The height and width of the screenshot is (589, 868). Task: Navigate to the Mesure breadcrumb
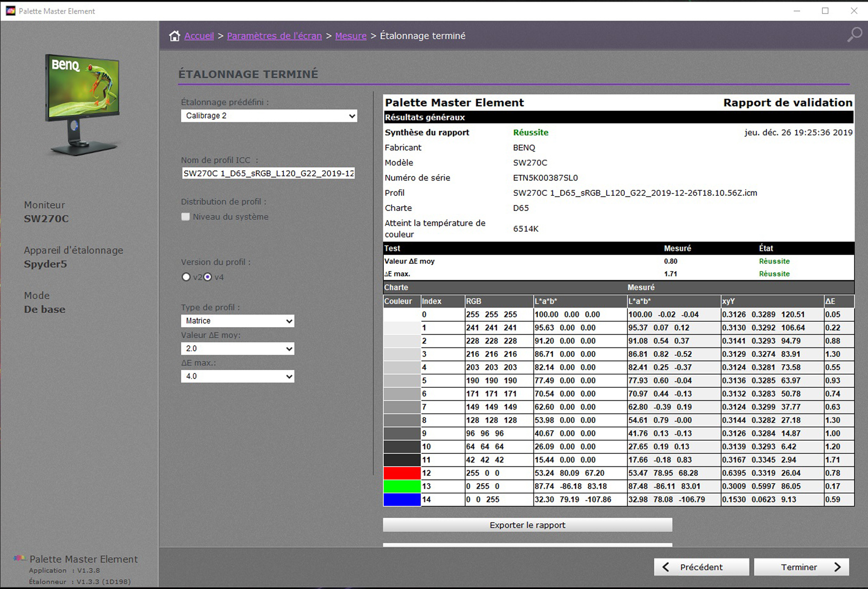coord(350,36)
